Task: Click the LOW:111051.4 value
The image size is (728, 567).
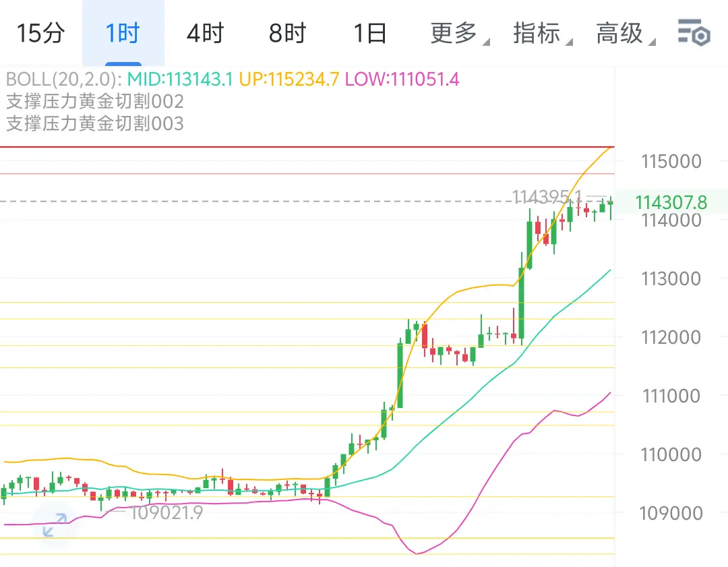Action: 402,80
